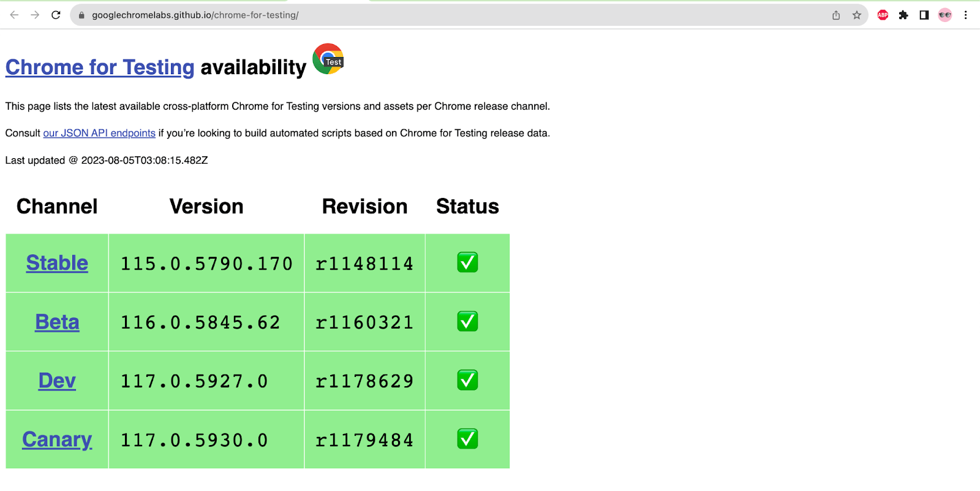Click the Beta row green checkmark status
Image resolution: width=980 pixels, height=491 pixels.
click(x=467, y=321)
